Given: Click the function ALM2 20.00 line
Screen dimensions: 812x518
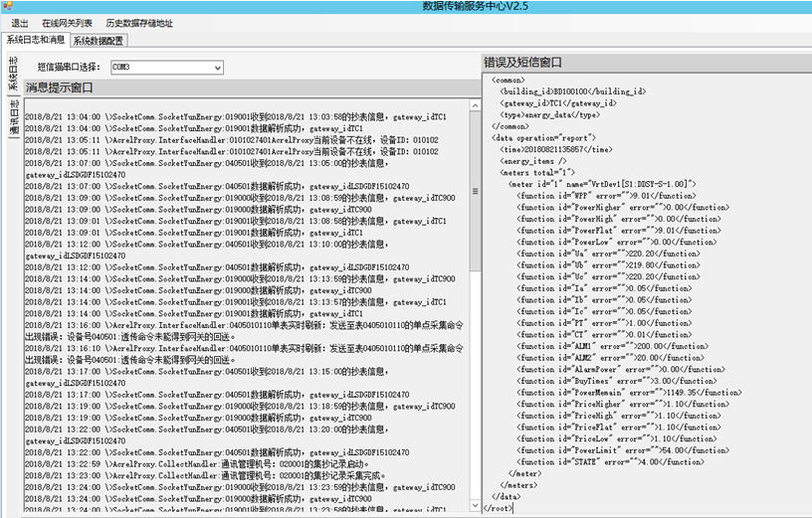Looking at the screenshot, I should point(611,358).
